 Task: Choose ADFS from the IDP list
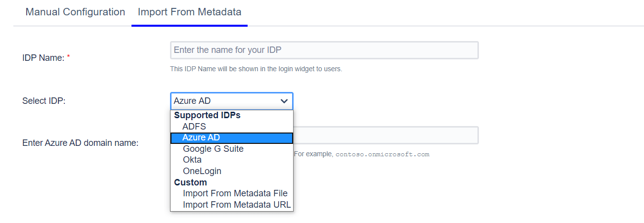(194, 127)
